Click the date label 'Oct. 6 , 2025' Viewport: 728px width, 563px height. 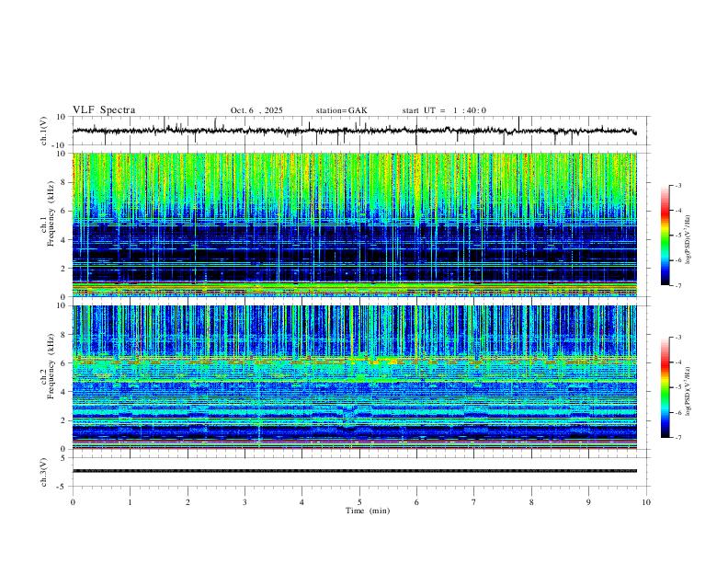pyautogui.click(x=256, y=110)
